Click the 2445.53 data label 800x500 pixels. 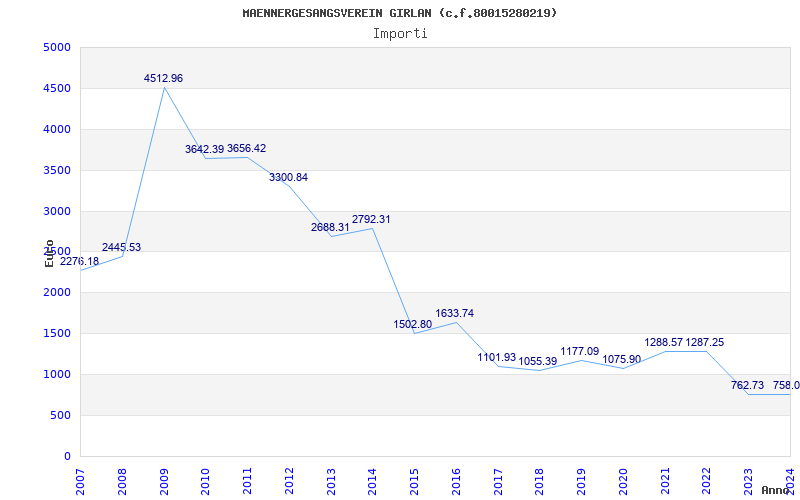[x=121, y=247]
